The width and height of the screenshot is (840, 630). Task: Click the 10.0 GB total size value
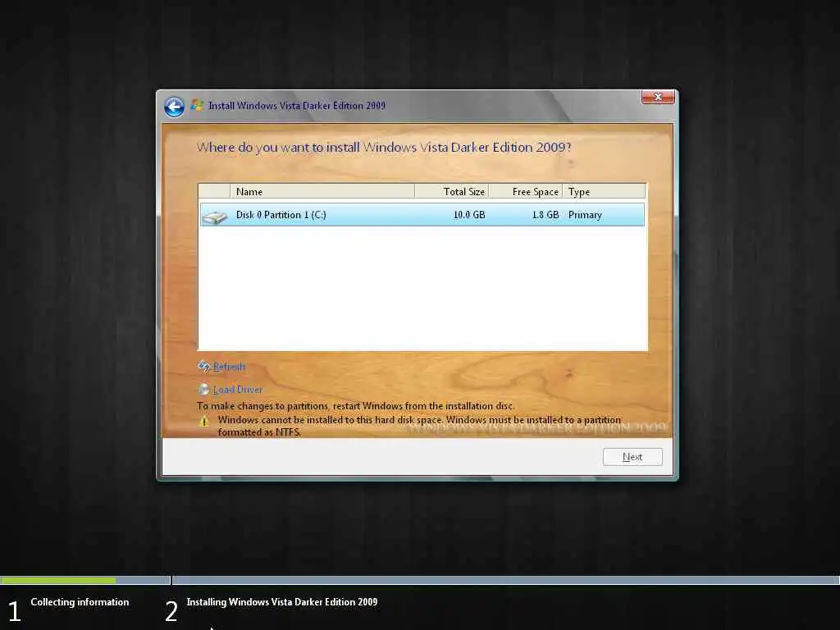pyautogui.click(x=469, y=215)
